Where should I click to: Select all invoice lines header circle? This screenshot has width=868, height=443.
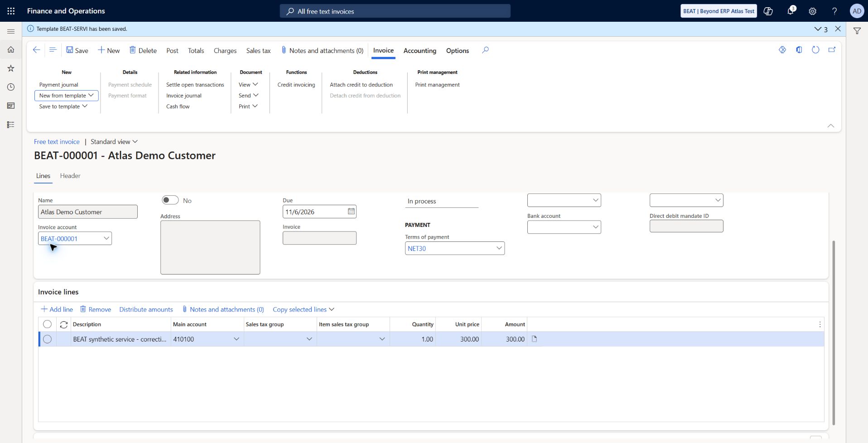click(x=47, y=324)
